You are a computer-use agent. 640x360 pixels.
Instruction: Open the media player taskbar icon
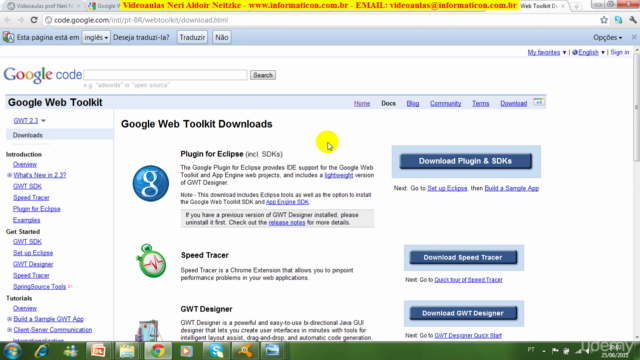187,351
